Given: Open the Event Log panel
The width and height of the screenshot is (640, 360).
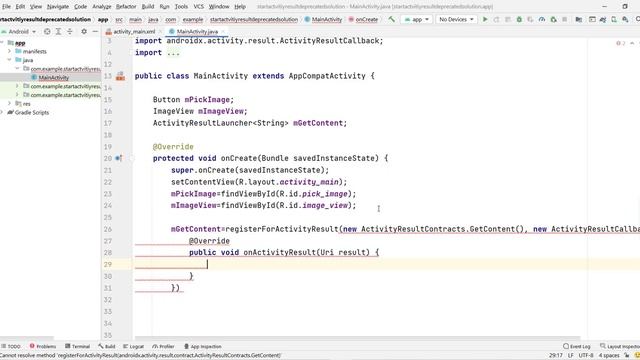Looking at the screenshot, I should (x=577, y=346).
